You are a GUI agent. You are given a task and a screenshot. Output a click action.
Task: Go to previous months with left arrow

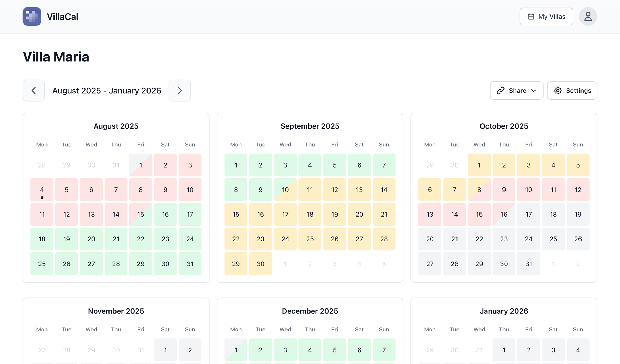click(x=34, y=91)
